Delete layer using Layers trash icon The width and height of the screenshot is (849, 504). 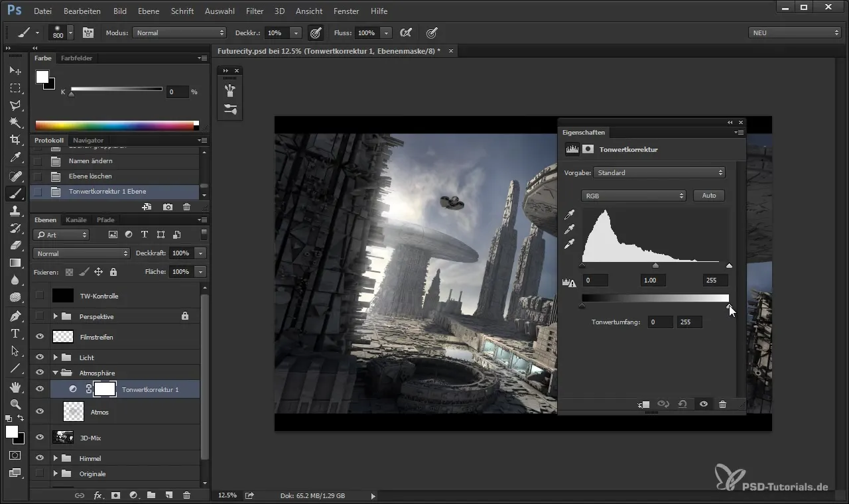[x=186, y=495]
